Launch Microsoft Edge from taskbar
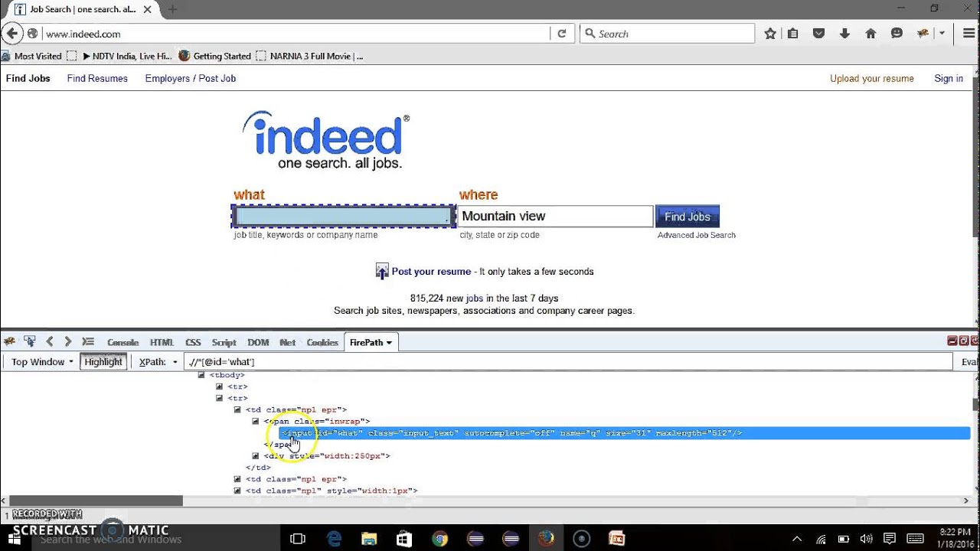This screenshot has width=980, height=551. 334,539
